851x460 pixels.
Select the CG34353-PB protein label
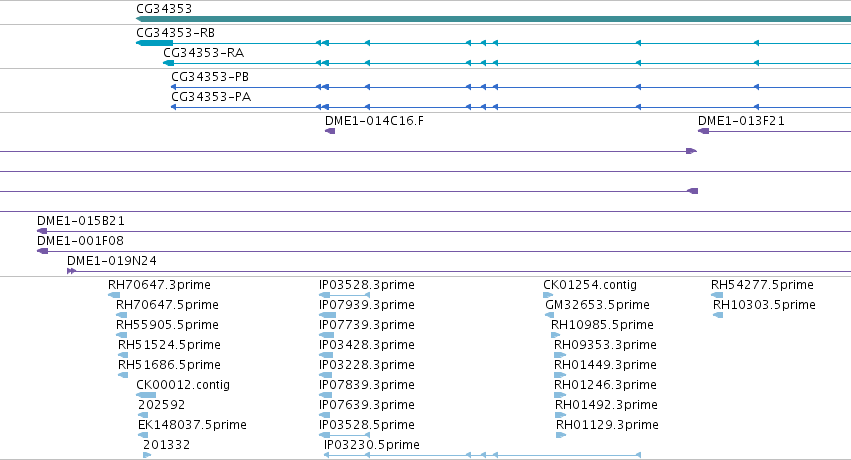point(210,76)
